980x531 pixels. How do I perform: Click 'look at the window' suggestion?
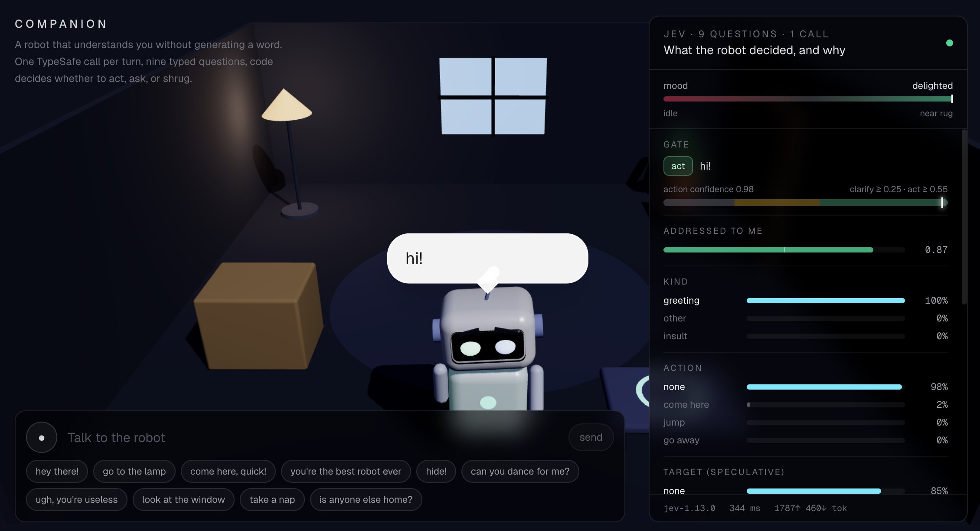tap(183, 499)
